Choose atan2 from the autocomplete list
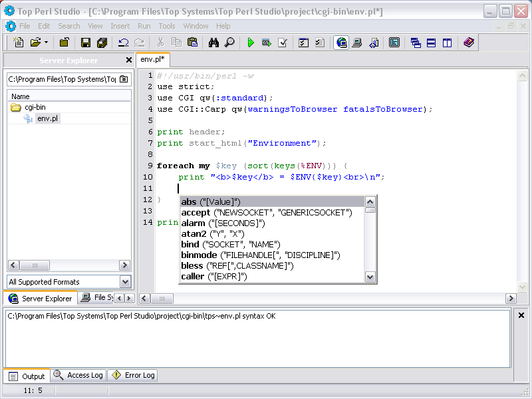The width and height of the screenshot is (532, 399). pos(272,234)
